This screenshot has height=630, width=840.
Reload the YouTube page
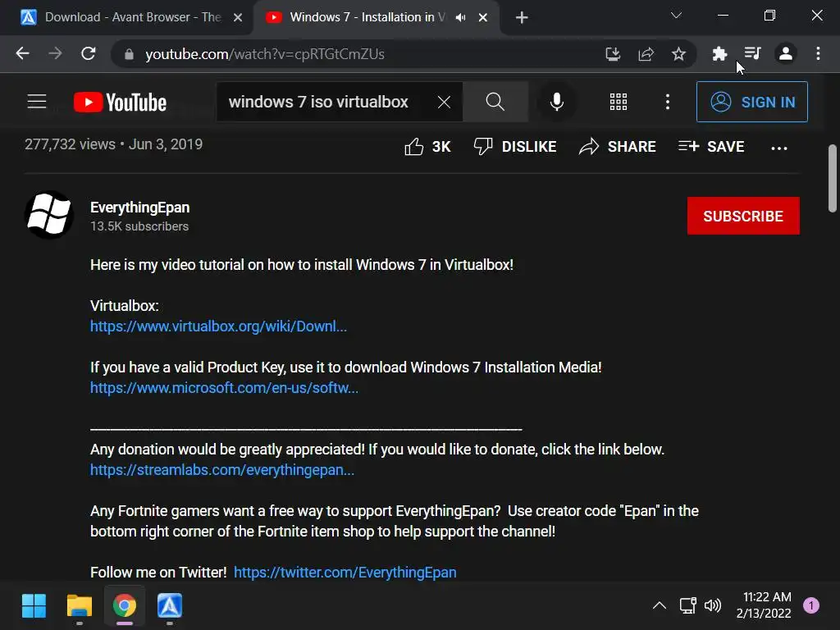pos(89,53)
